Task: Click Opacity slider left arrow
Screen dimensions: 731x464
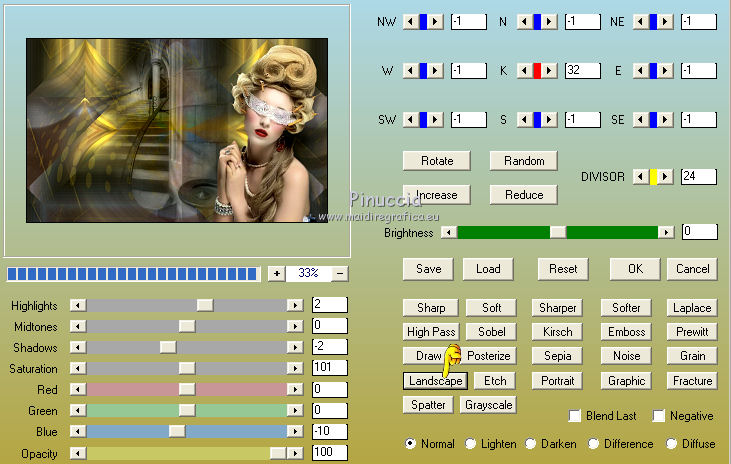Action: [78, 453]
